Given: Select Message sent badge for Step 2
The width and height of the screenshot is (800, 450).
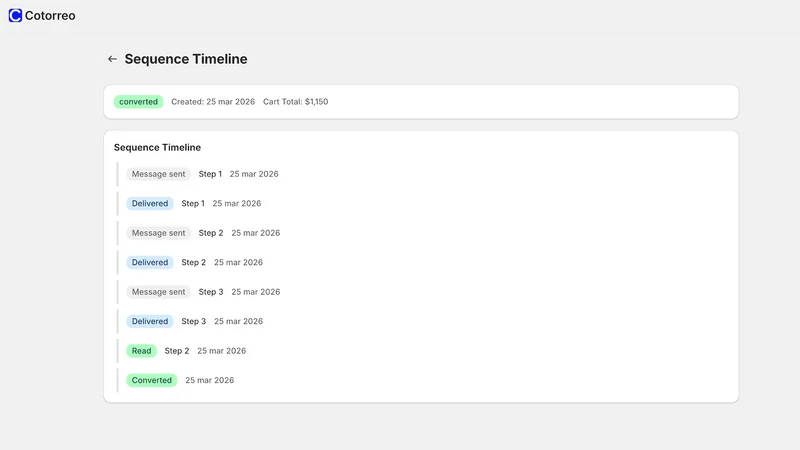Looking at the screenshot, I should (x=159, y=233).
